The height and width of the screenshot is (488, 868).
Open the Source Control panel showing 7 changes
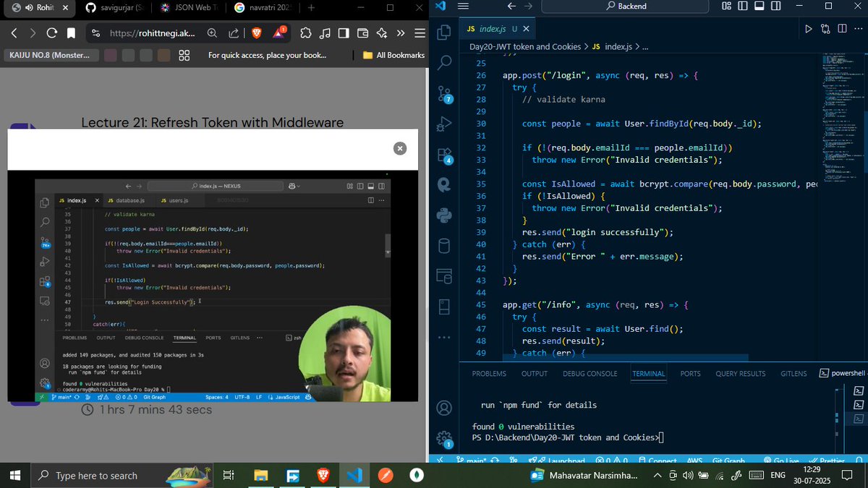(444, 93)
